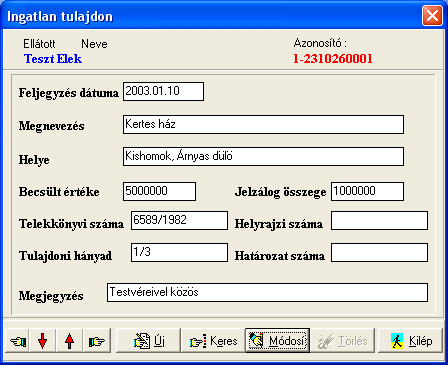Focus the Telekkönyvi száma field 6589/1982

[179, 220]
